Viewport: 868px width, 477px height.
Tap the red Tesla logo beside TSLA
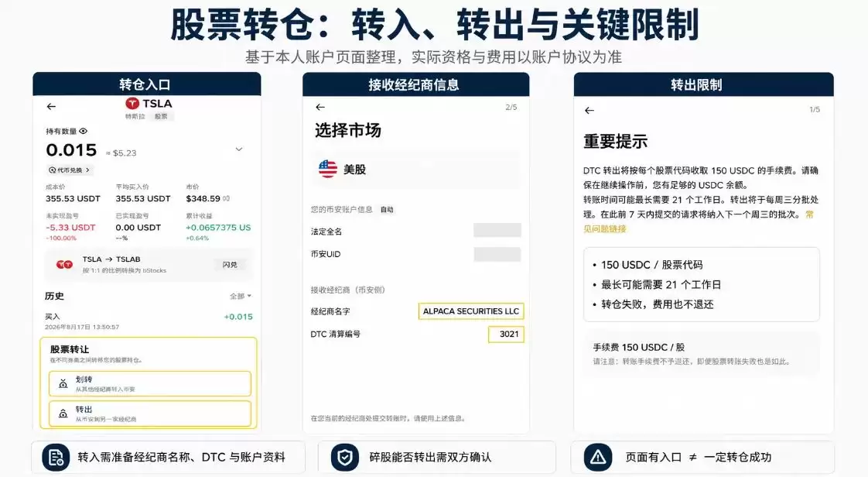click(132, 104)
